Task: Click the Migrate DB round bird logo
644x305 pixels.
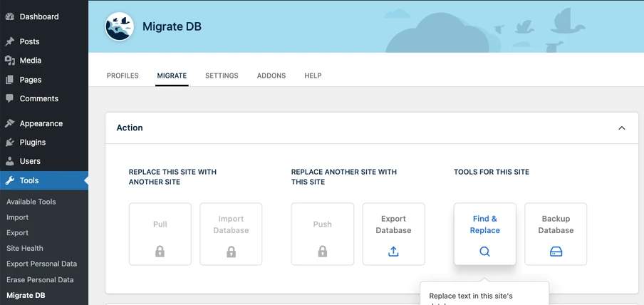Action: (120, 26)
